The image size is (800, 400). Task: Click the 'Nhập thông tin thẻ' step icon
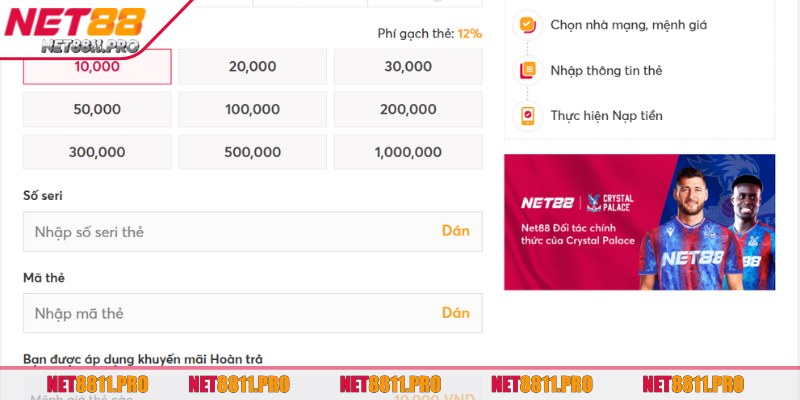pyautogui.click(x=527, y=70)
